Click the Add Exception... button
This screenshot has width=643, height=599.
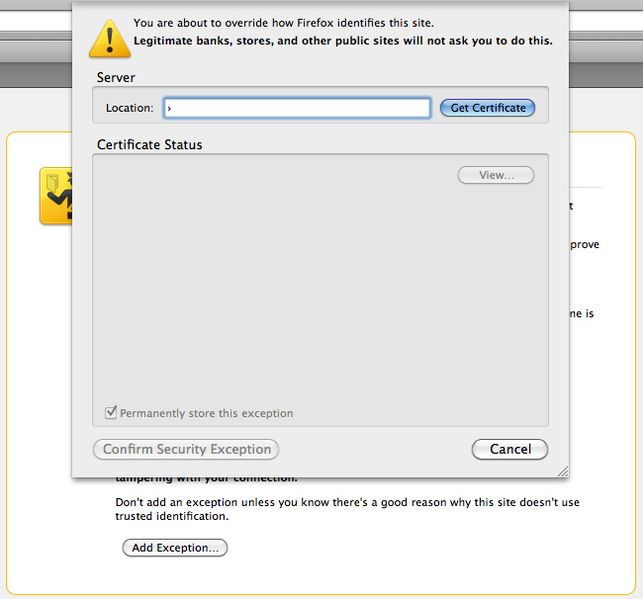(175, 548)
